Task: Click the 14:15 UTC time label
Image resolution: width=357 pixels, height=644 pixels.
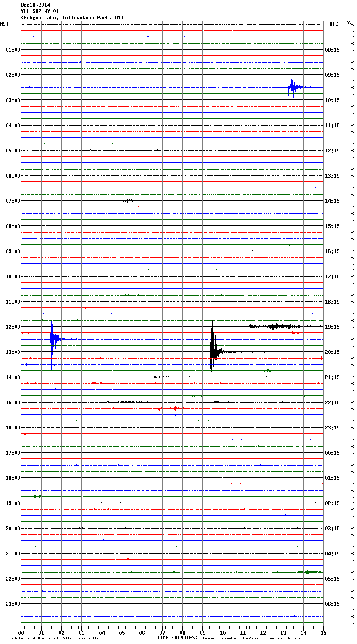Action: (332, 201)
